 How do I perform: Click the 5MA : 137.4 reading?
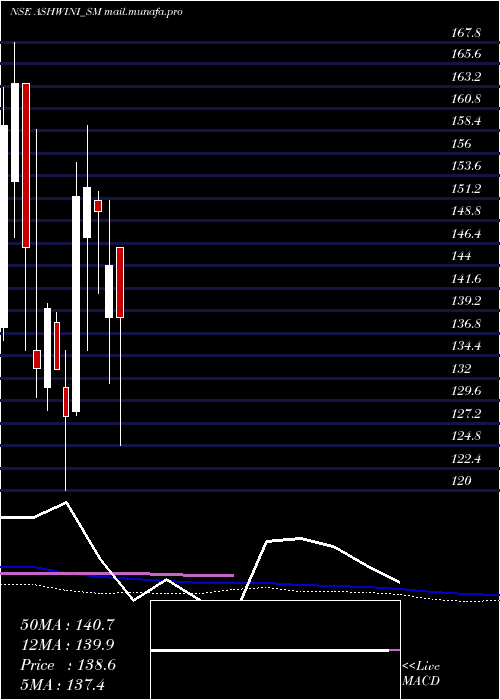[x=62, y=684]
